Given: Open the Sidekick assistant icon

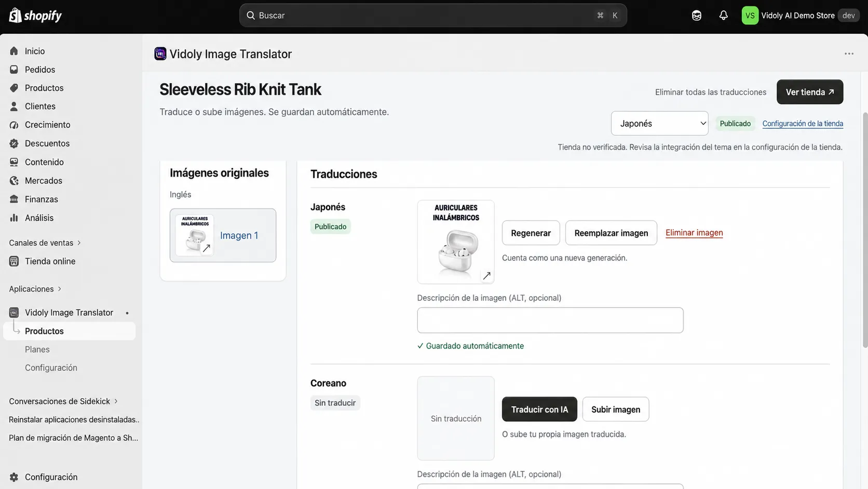Looking at the screenshot, I should tap(697, 16).
